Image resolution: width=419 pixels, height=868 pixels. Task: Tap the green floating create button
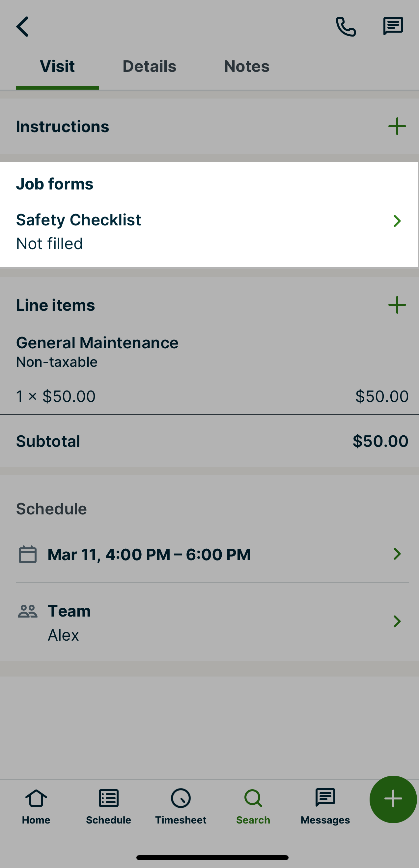[x=393, y=799]
